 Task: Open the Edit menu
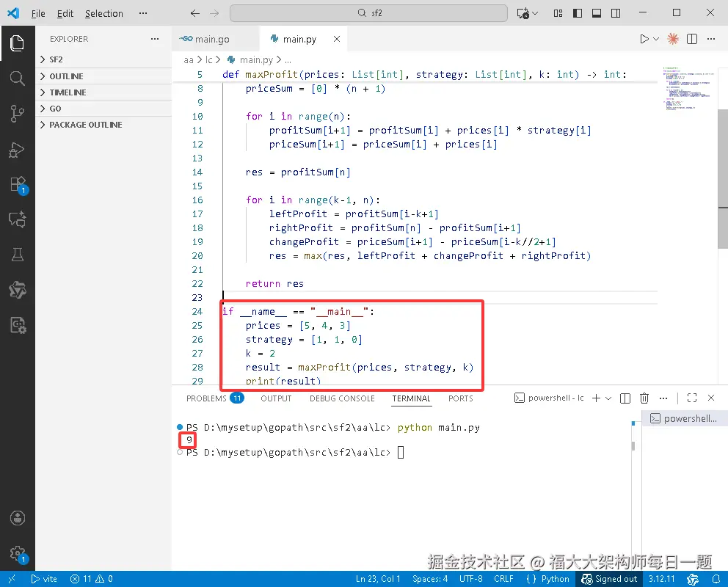coord(65,13)
